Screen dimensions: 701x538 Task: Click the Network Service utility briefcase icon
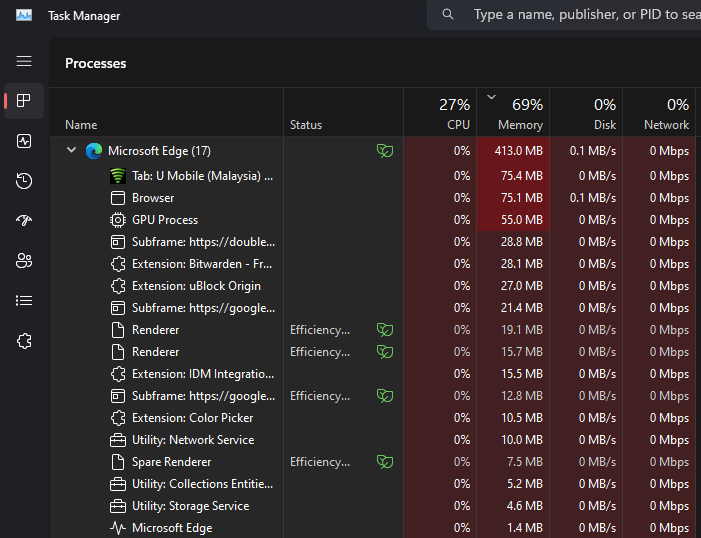click(118, 440)
